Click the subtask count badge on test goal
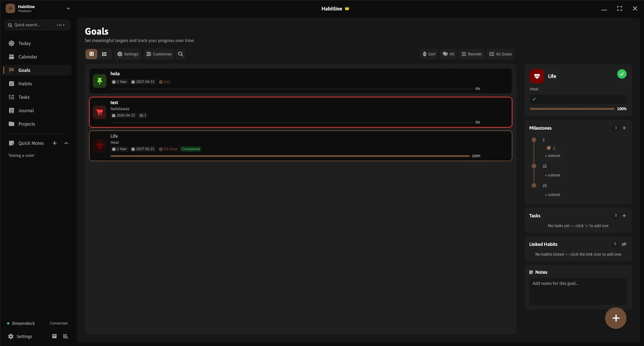Image resolution: width=644 pixels, height=346 pixels. (x=143, y=116)
